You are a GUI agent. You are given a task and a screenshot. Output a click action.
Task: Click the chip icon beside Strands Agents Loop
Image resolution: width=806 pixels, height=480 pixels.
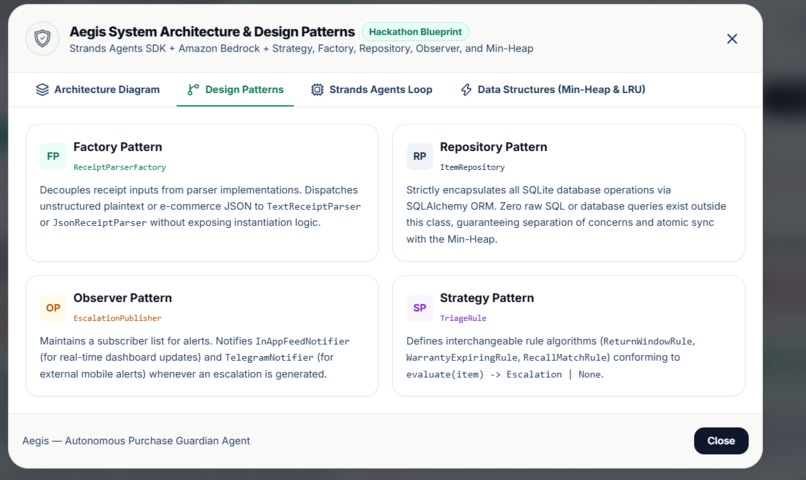click(317, 89)
